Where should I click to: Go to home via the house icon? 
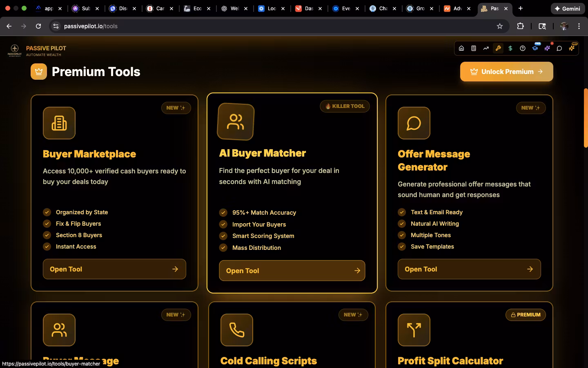point(461,48)
